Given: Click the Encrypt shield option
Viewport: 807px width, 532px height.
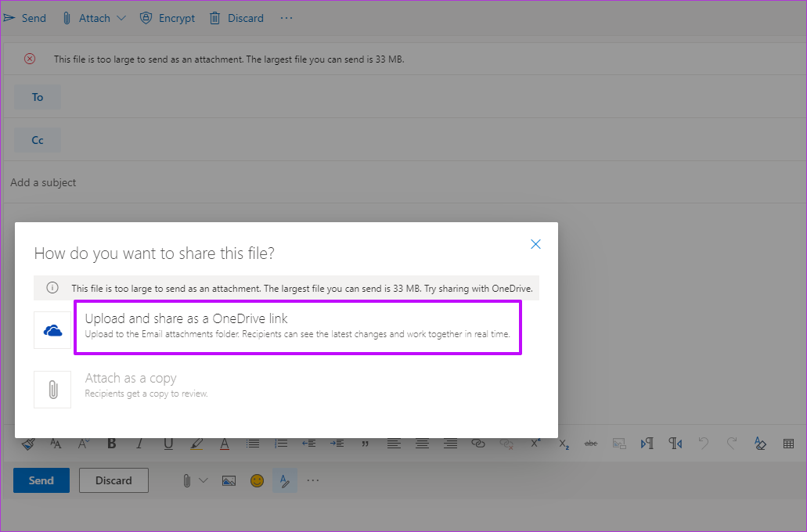Looking at the screenshot, I should [x=168, y=18].
